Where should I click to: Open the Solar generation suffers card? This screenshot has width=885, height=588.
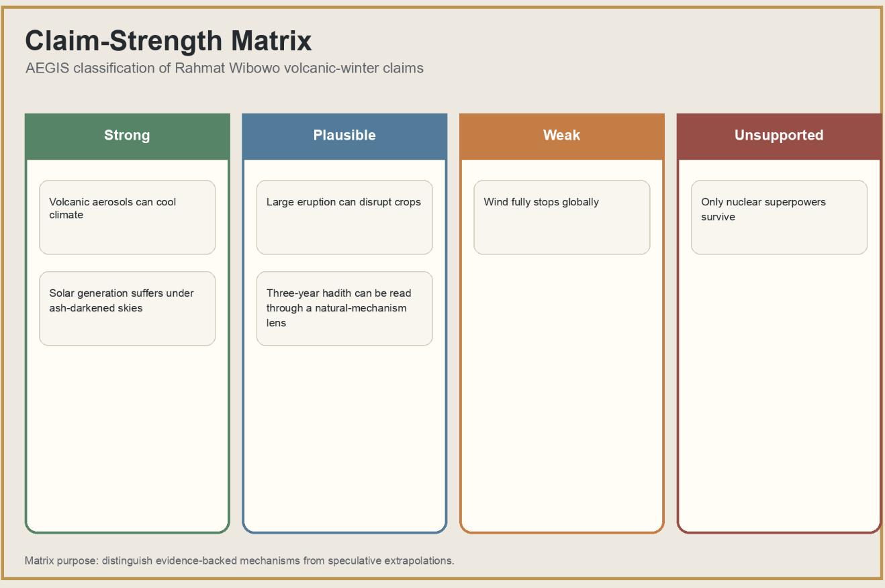(128, 309)
